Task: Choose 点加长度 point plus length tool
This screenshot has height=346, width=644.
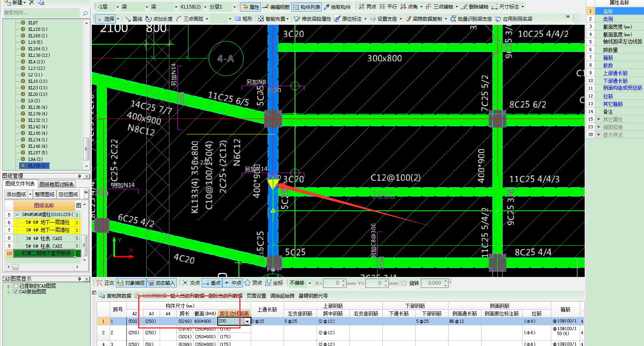Action: (159, 19)
